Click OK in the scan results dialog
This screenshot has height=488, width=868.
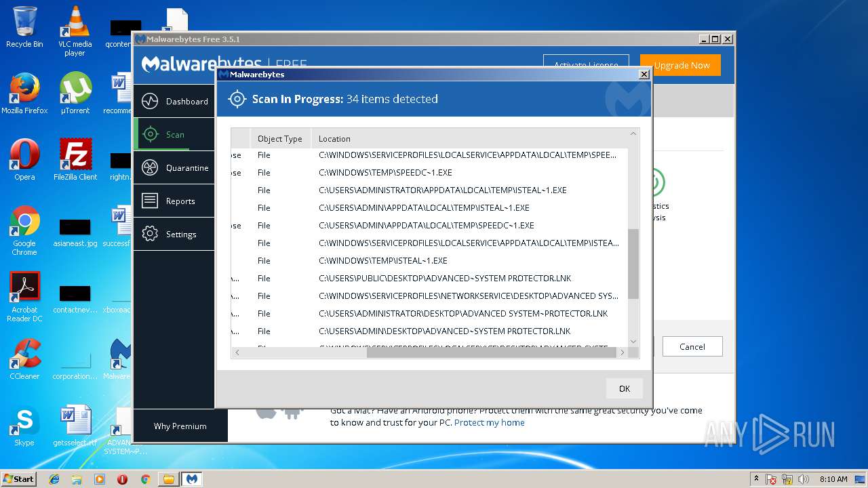(x=624, y=388)
